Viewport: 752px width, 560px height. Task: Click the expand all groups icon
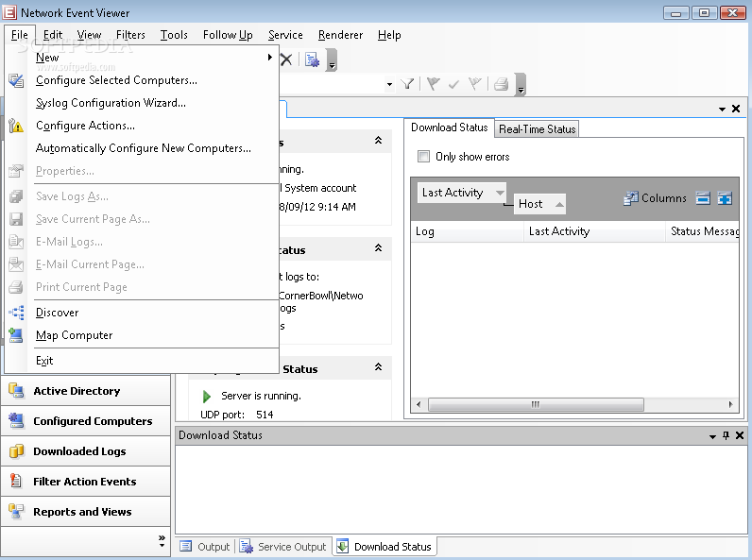click(725, 198)
